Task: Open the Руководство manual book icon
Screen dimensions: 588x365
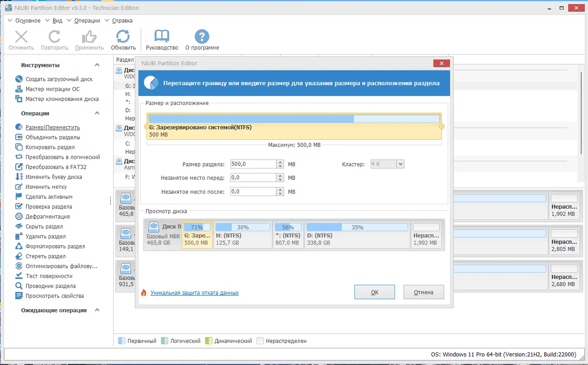Action: pos(162,36)
